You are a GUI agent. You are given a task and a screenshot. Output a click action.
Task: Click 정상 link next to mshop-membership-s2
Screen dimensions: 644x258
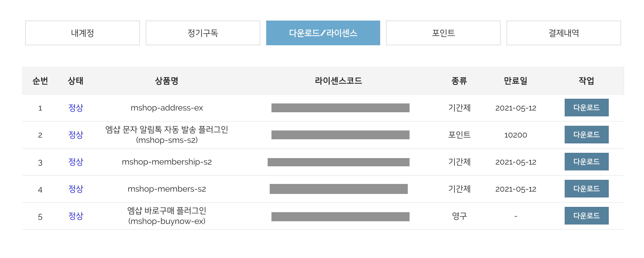click(76, 162)
